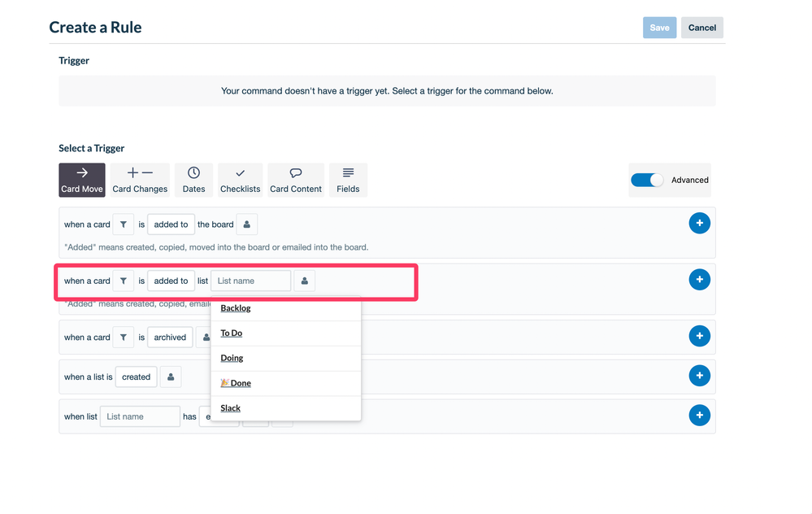Turn off the Advanced toggle
This screenshot has height=514, width=812.
[x=647, y=180]
